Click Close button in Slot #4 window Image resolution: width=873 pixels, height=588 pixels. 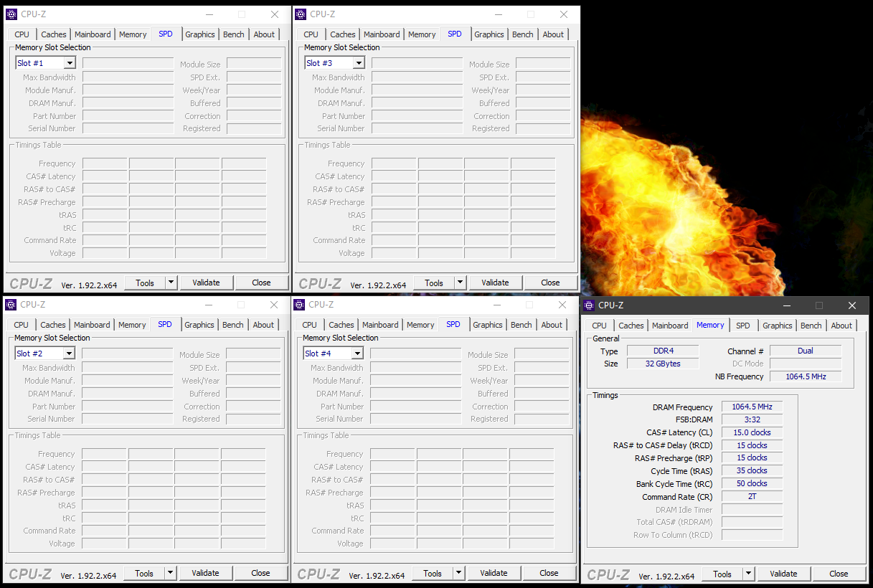click(549, 573)
